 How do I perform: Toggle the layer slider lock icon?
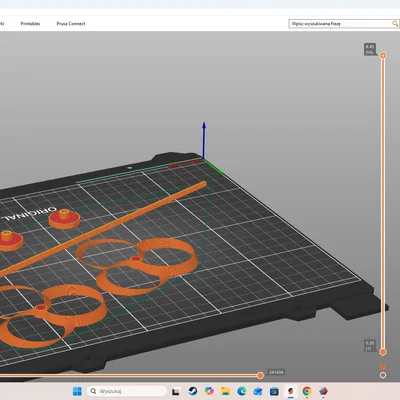point(383,366)
